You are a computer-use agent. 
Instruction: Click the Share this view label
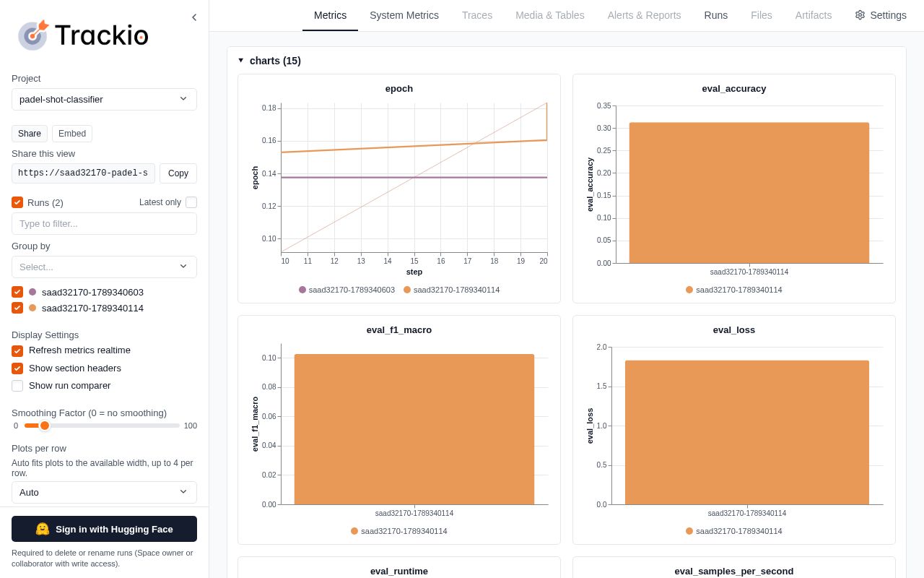43,153
